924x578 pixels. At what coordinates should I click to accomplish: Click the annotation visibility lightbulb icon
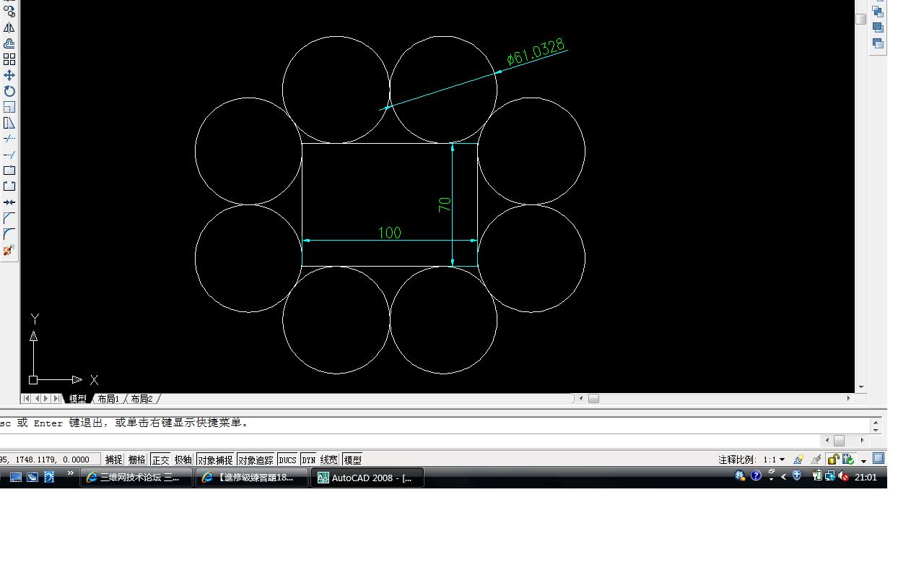coord(798,459)
